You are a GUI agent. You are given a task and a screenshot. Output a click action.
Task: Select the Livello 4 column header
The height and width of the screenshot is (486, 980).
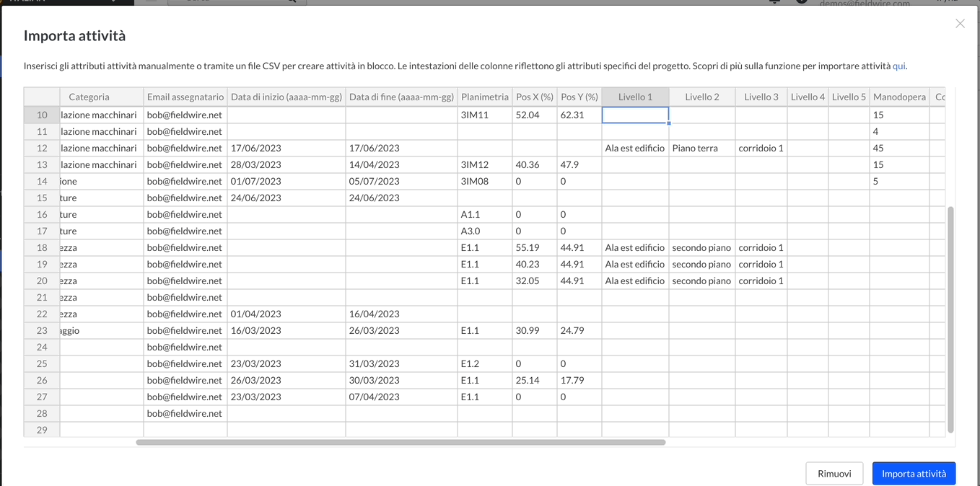click(x=808, y=97)
